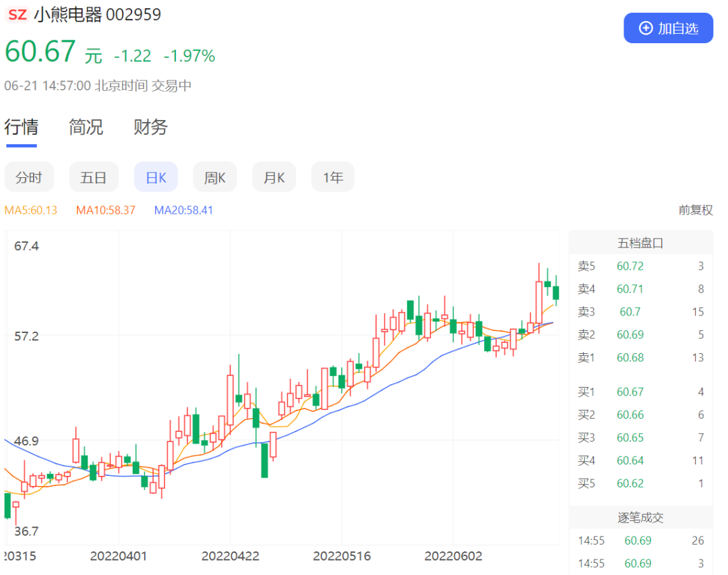Select the 周K chart view
The height and width of the screenshot is (575, 728).
point(215,177)
